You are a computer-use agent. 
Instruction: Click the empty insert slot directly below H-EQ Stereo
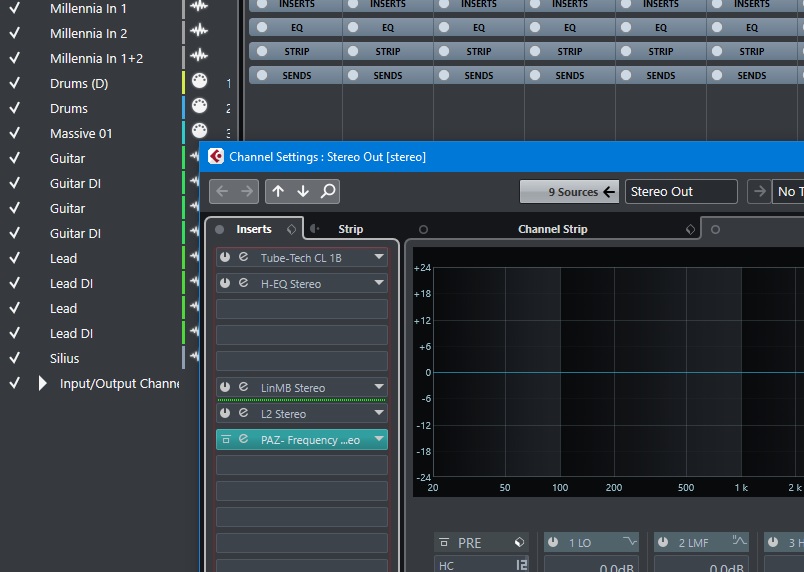click(302, 309)
